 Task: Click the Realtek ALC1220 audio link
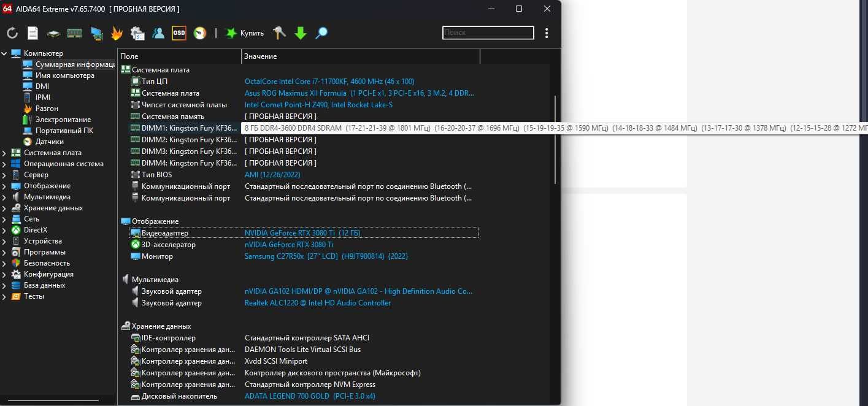coord(317,303)
